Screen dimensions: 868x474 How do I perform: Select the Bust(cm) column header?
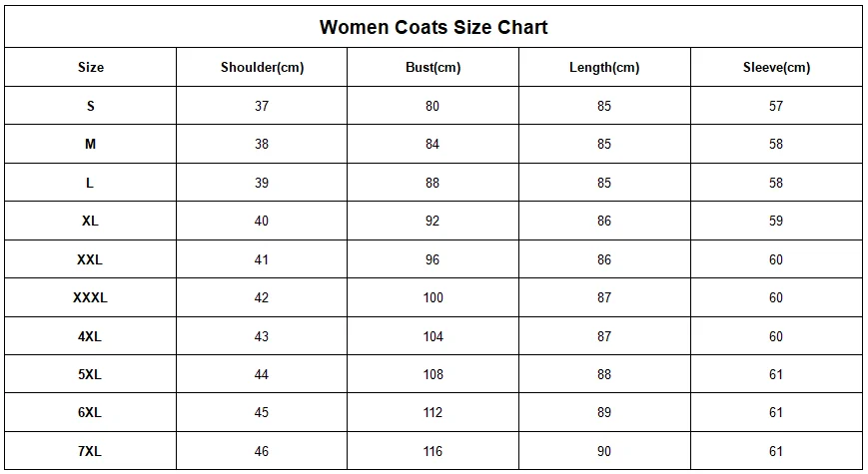click(x=433, y=68)
